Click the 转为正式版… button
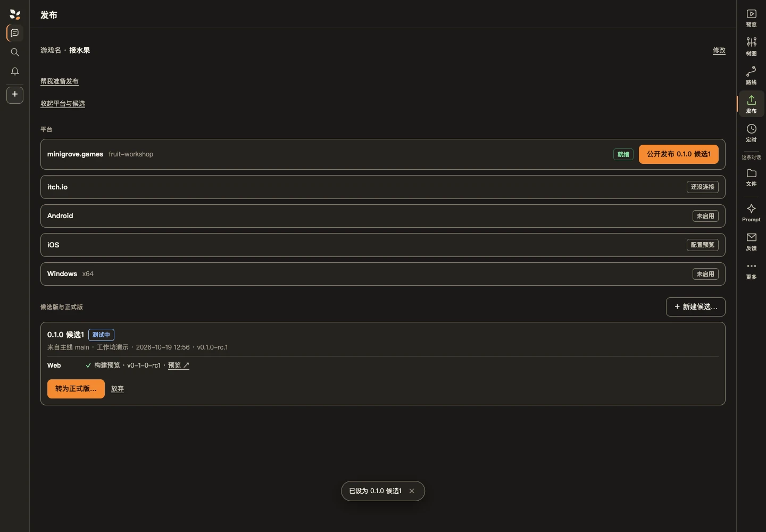The image size is (766, 532). point(76,389)
